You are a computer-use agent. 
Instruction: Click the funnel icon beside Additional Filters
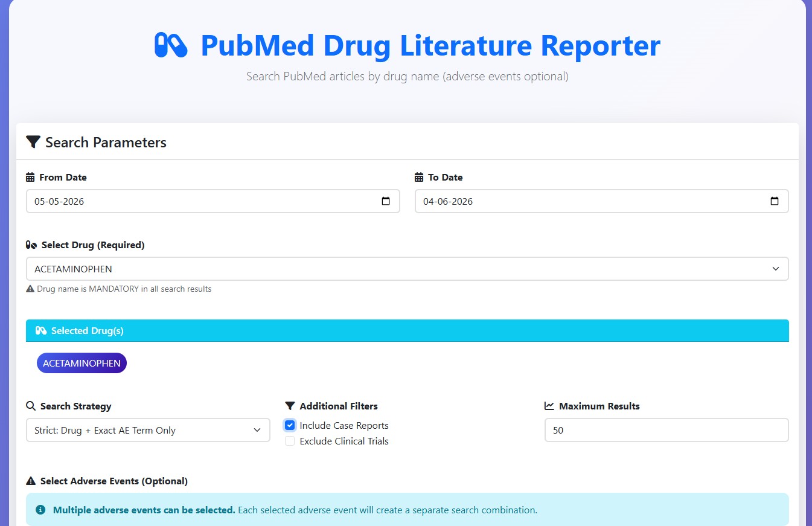(x=290, y=406)
